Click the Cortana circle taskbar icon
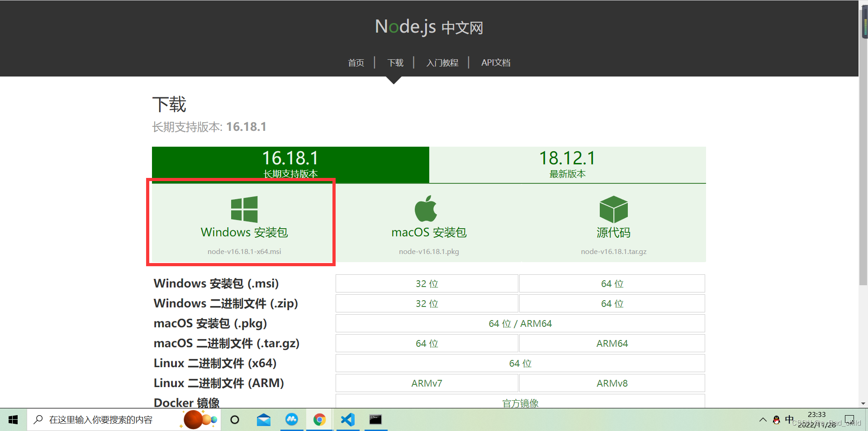This screenshot has height=431, width=868. click(x=235, y=420)
